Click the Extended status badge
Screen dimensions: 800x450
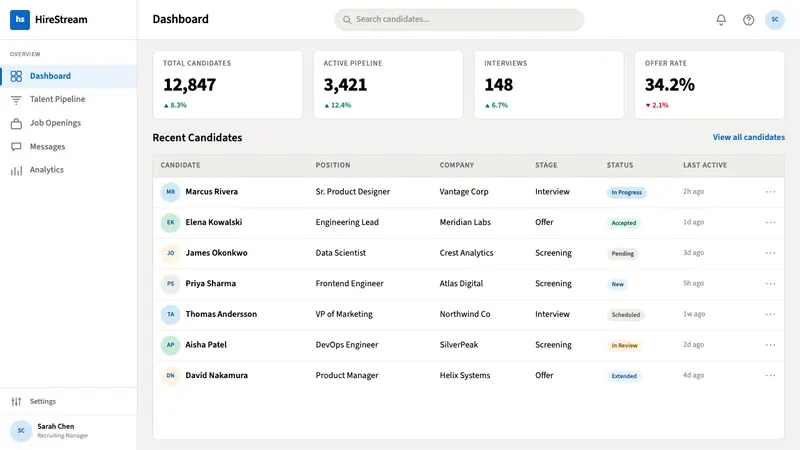(624, 376)
